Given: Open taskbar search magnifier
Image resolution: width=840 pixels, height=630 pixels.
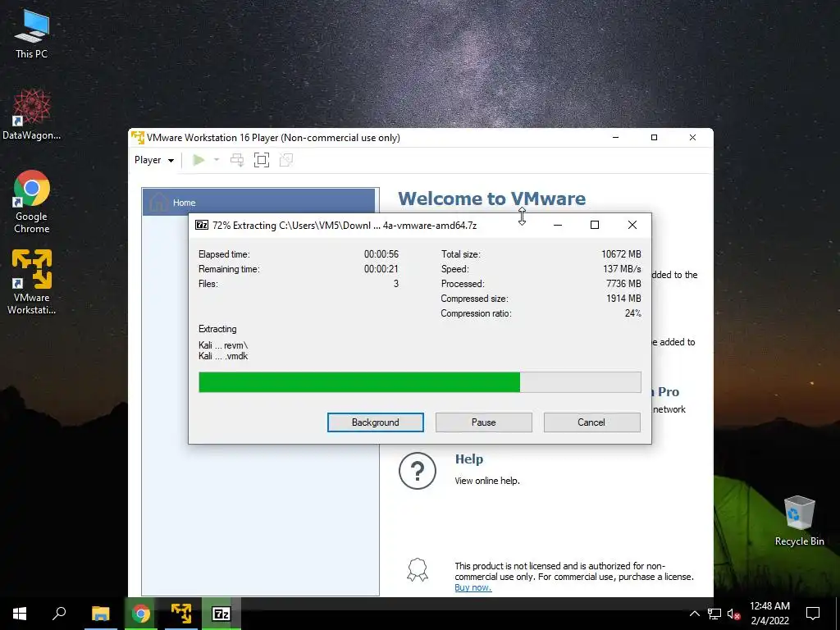Looking at the screenshot, I should pos(59,614).
